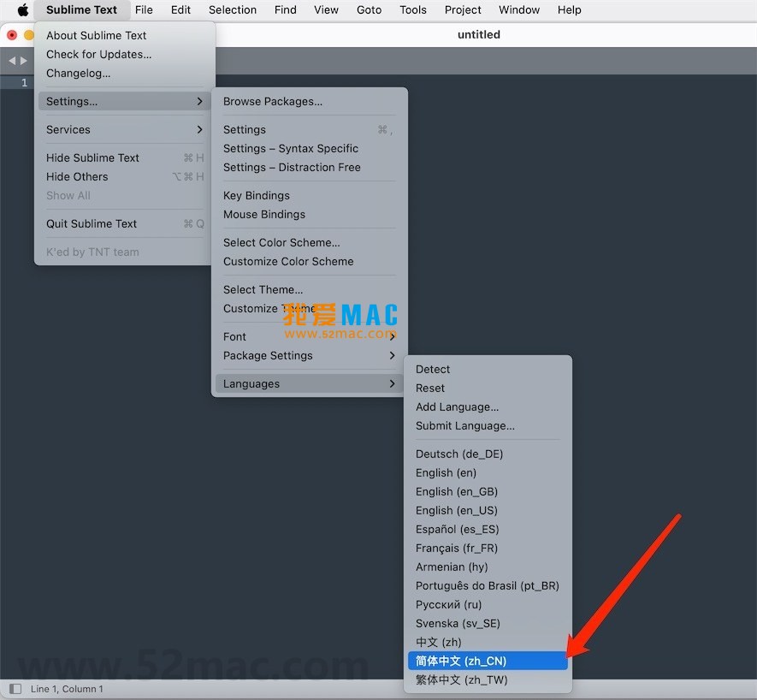Viewport: 757px width, 700px height.
Task: Open the Project menu
Action: [x=463, y=9]
